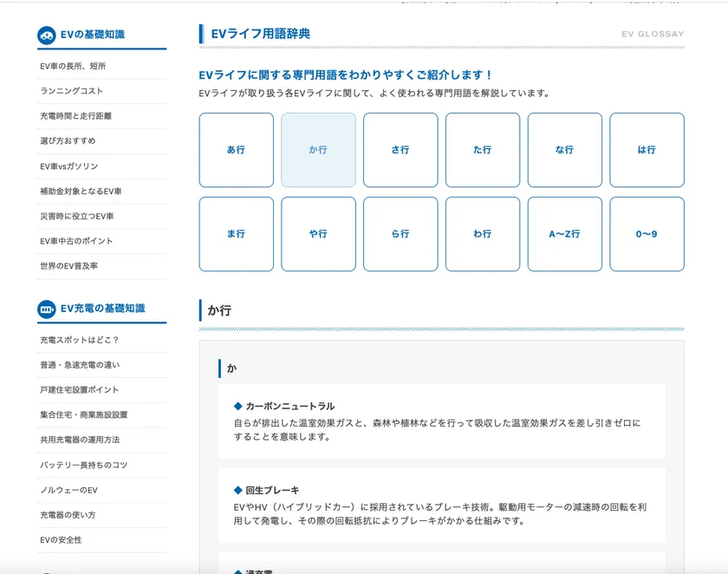Image resolution: width=728 pixels, height=574 pixels.
Task: Open the は行 glossary section
Action: pyautogui.click(x=647, y=150)
